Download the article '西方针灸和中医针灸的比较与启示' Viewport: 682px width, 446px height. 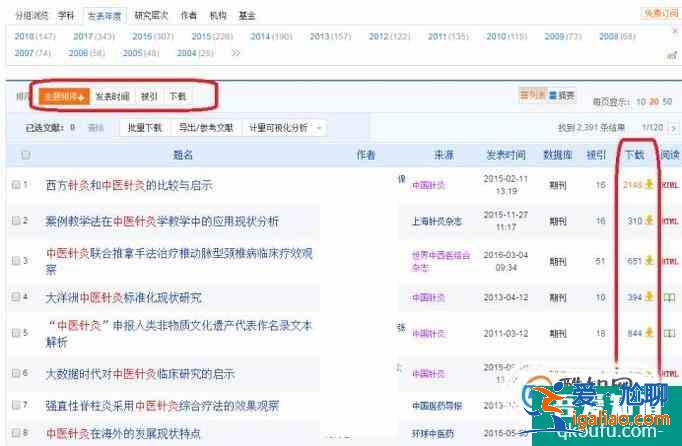click(649, 184)
